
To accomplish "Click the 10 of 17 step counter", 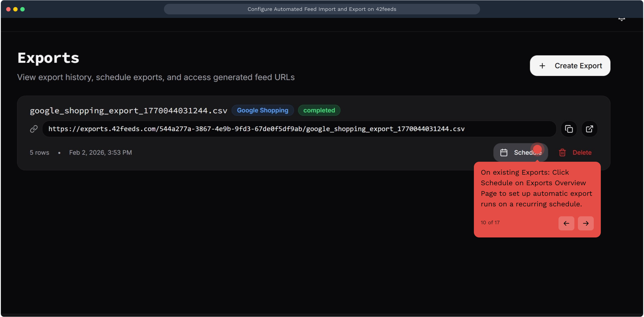I will pyautogui.click(x=490, y=222).
